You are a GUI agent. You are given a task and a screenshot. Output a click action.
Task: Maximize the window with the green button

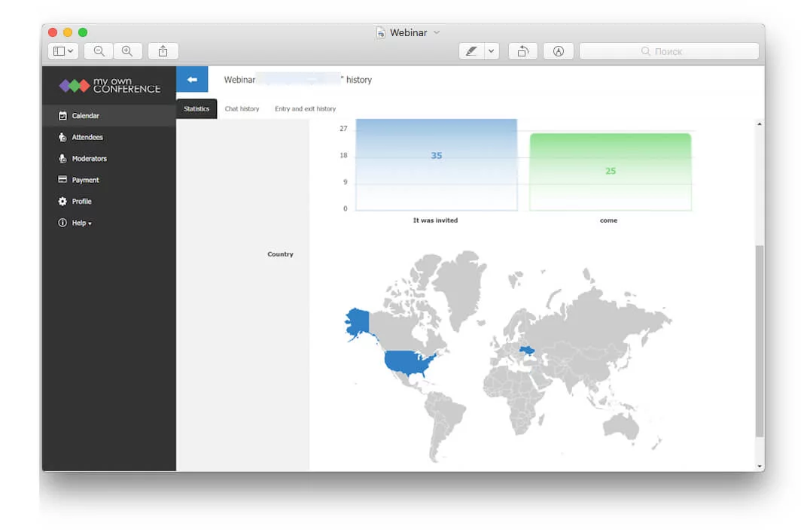pyautogui.click(x=82, y=32)
